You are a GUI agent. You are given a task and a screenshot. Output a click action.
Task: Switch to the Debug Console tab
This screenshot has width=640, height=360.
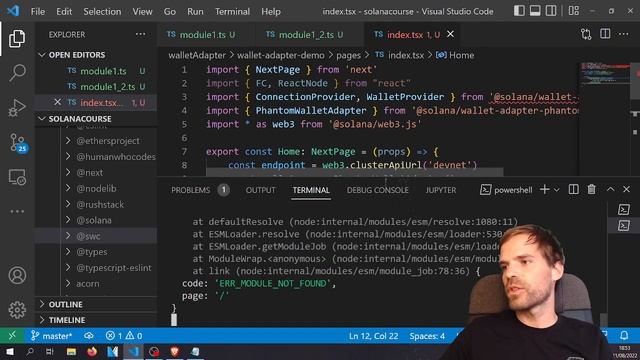[x=378, y=190]
